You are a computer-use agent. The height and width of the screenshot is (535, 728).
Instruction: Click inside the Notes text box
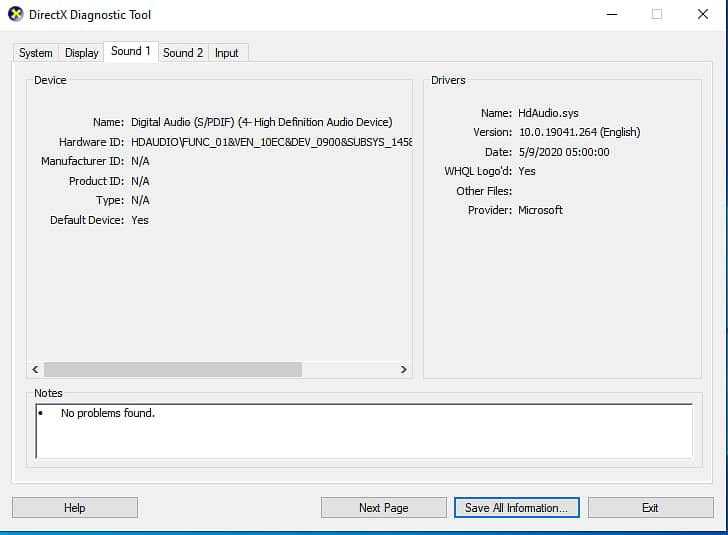click(x=364, y=431)
